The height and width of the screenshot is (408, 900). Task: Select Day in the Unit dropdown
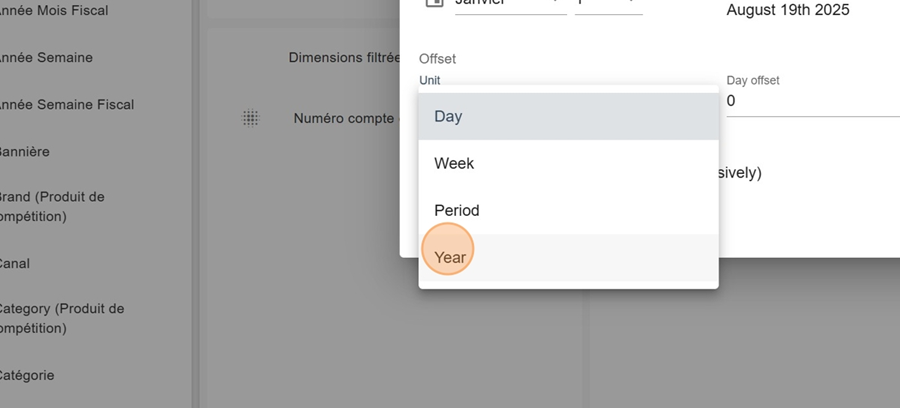(568, 116)
